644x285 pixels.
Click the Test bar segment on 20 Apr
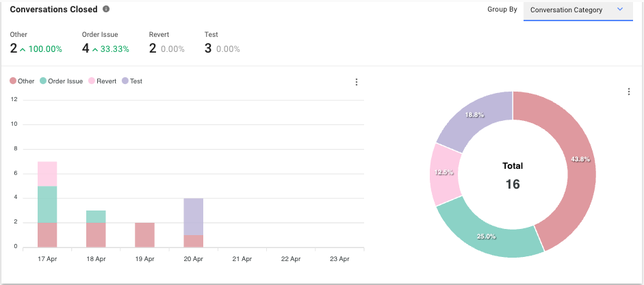(x=194, y=217)
